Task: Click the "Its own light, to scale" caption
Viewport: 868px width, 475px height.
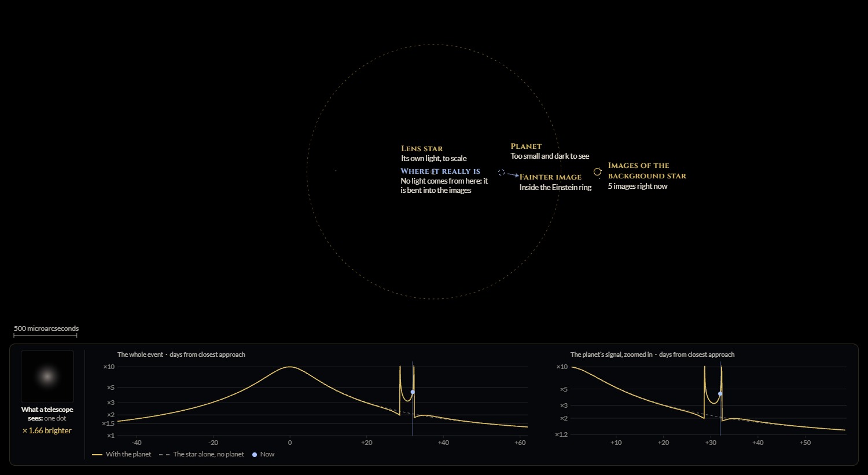Action: (434, 158)
